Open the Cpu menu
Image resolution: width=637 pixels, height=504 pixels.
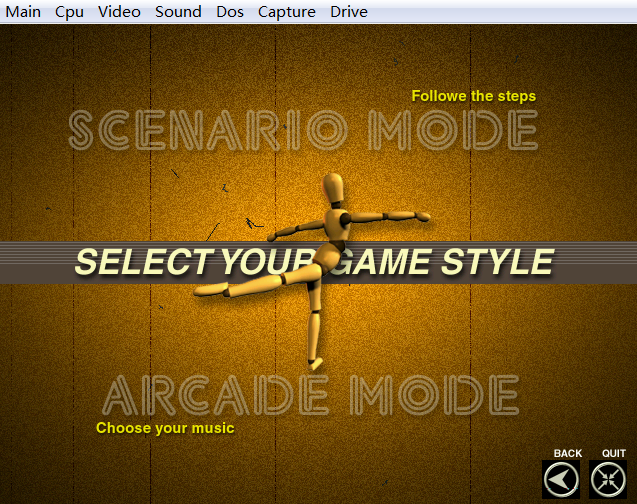(x=69, y=12)
